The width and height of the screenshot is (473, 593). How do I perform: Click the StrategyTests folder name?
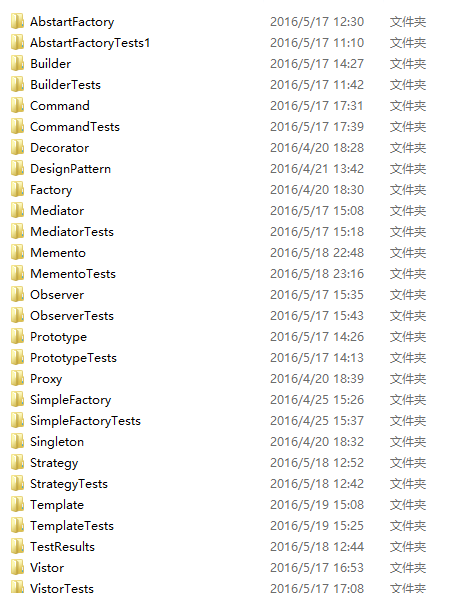[x=69, y=484]
